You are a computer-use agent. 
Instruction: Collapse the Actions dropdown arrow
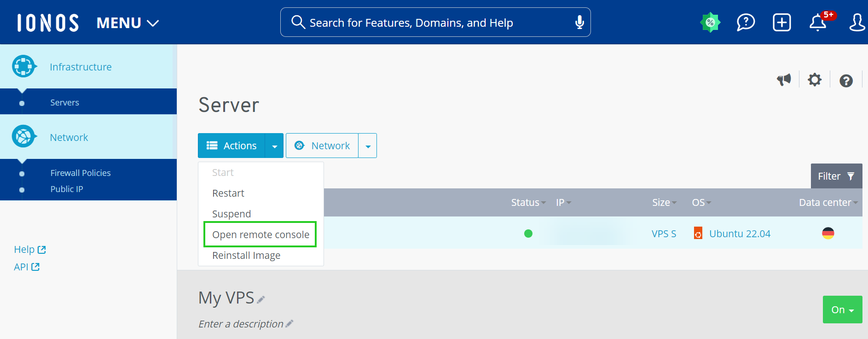[x=274, y=146]
